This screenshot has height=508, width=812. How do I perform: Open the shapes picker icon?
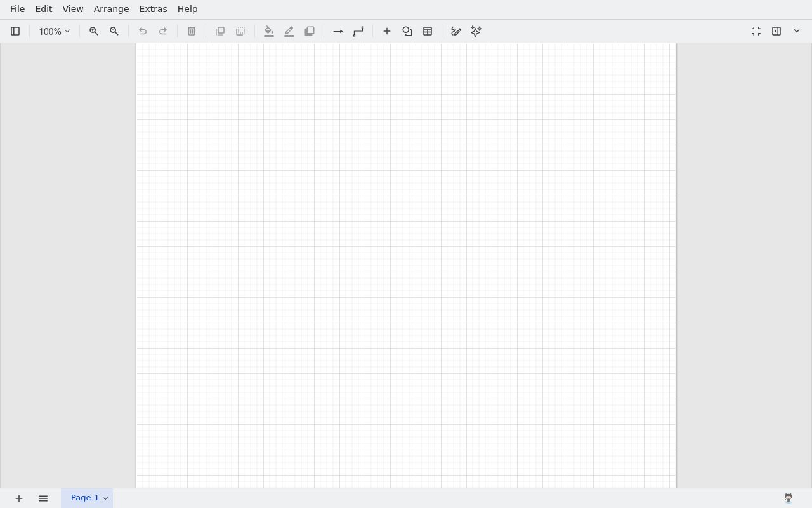click(407, 31)
